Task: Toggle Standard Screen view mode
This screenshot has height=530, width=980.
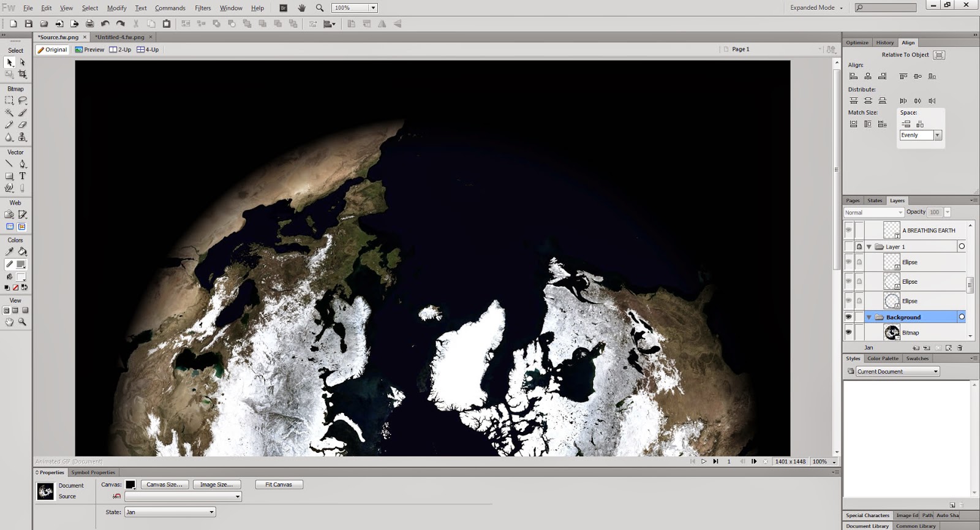Action: (x=6, y=311)
